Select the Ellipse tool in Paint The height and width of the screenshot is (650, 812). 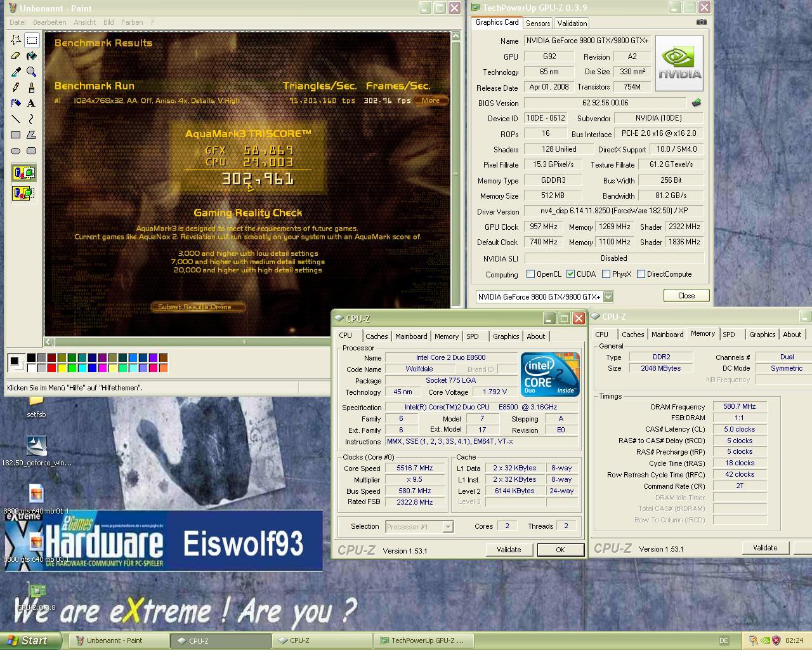[16, 151]
